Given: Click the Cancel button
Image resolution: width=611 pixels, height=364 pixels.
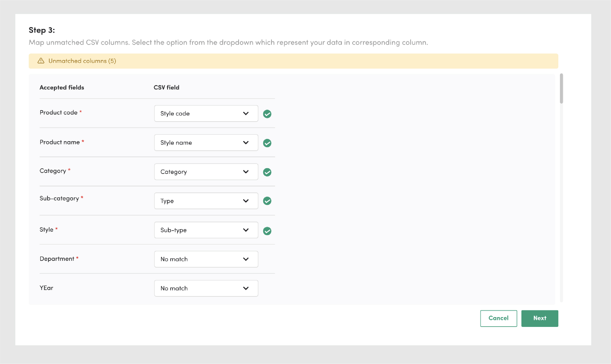Looking at the screenshot, I should [498, 318].
